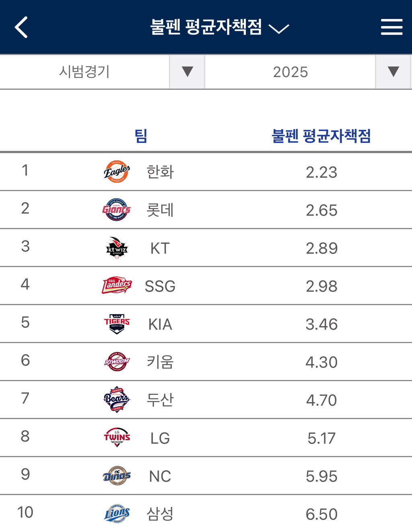412x532 pixels.
Task: Click the KT Wiz team logo
Action: (x=117, y=248)
